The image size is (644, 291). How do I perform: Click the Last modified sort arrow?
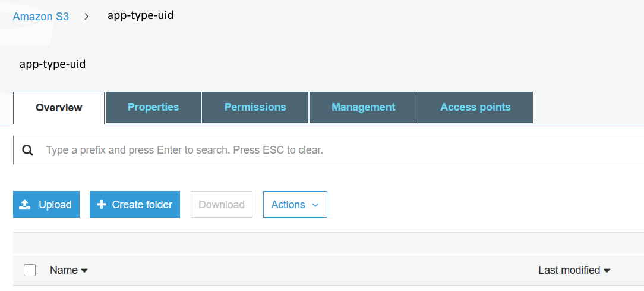point(607,271)
